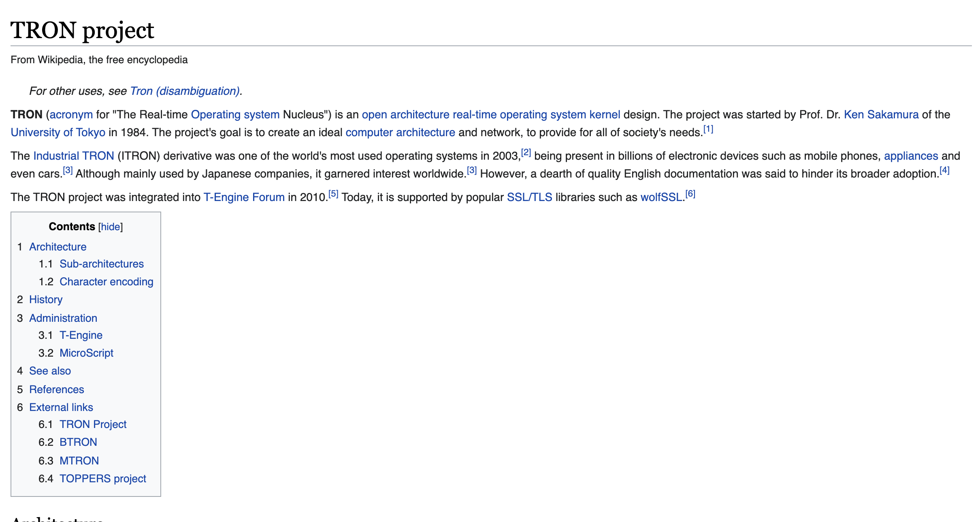Click 'From Wikipedia, the free encyclopedia' tagline
Viewport: 980px width, 522px height.
tap(99, 60)
